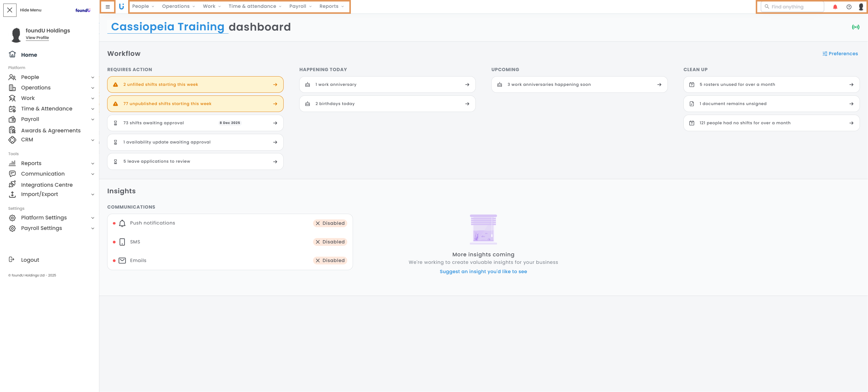The image size is (868, 392).
Task: Expand the Payroll sidebar section chevron
Action: [x=93, y=119]
